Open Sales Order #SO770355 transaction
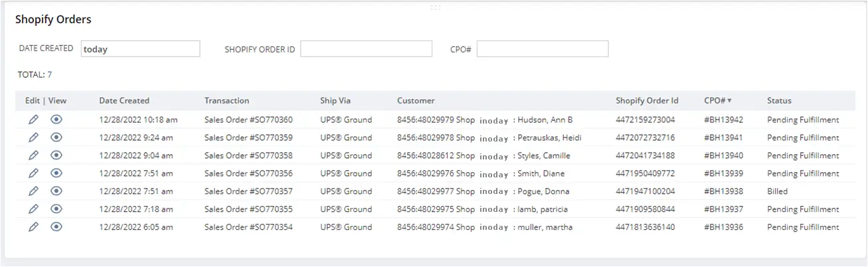Screen dimensions: 868x267 point(248,209)
